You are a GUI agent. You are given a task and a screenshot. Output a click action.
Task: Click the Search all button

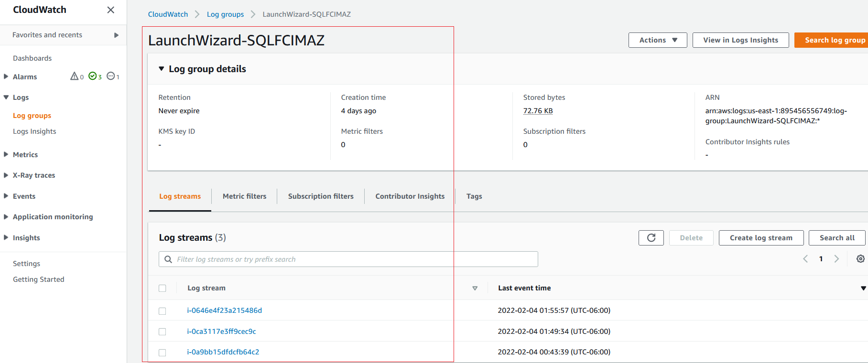837,238
